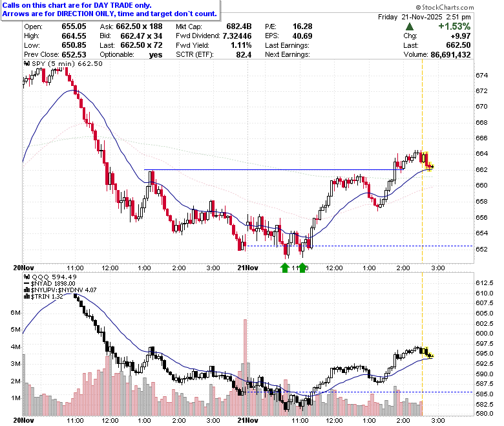Viewport: 504px width, 426px height.
Task: Click the Optionable value yes
Action: click(x=156, y=55)
